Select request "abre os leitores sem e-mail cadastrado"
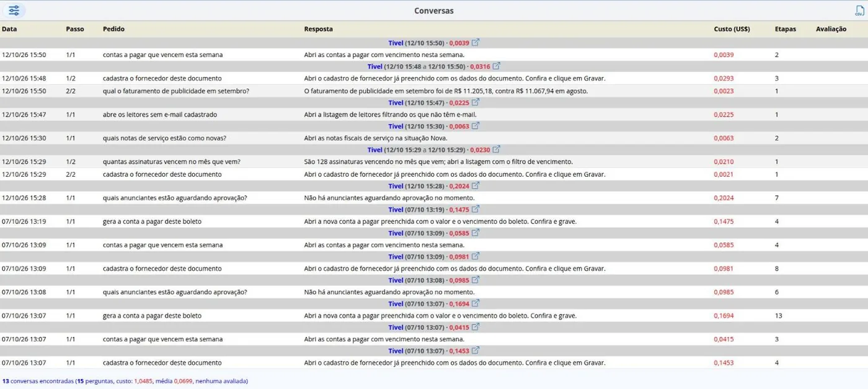The image size is (868, 389). click(160, 114)
